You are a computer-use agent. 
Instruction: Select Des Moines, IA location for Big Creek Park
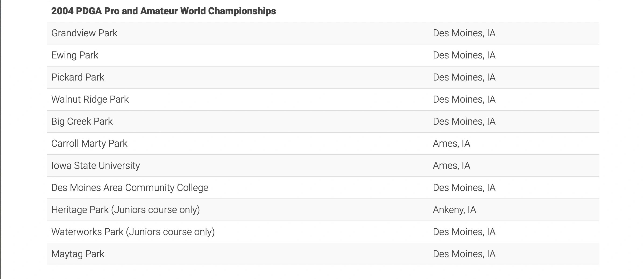(464, 121)
